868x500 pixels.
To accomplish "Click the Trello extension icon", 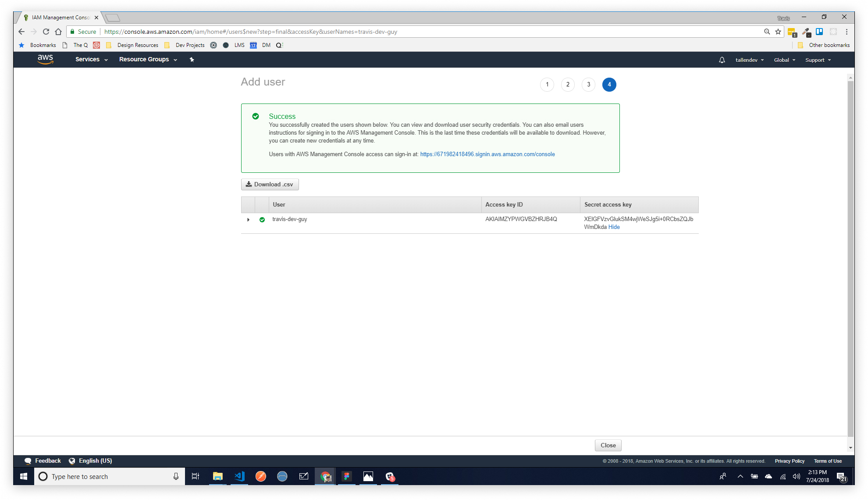I will [819, 32].
